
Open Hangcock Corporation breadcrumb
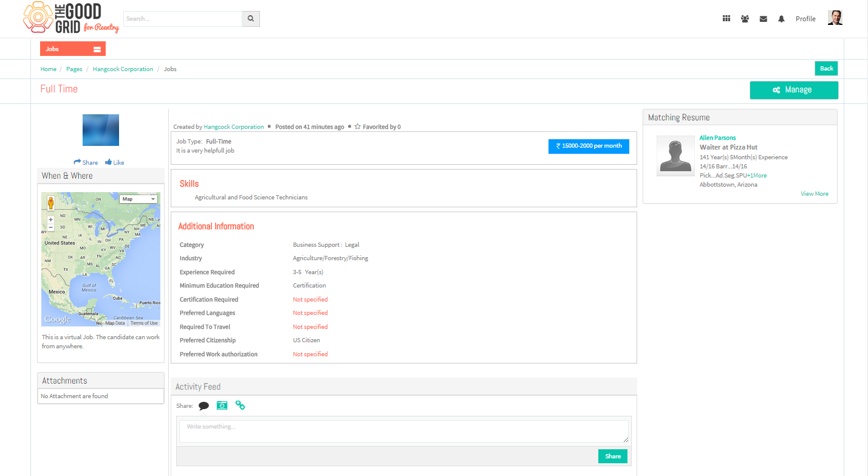(123, 69)
